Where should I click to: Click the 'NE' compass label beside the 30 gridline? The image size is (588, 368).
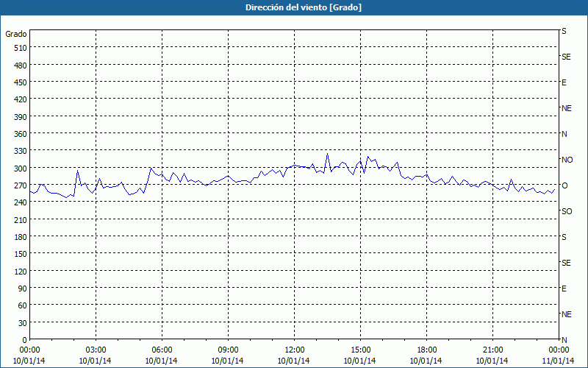click(567, 314)
